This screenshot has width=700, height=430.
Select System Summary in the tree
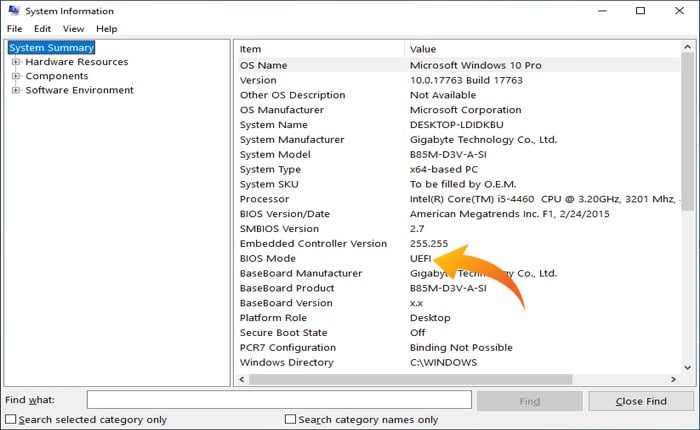click(51, 47)
